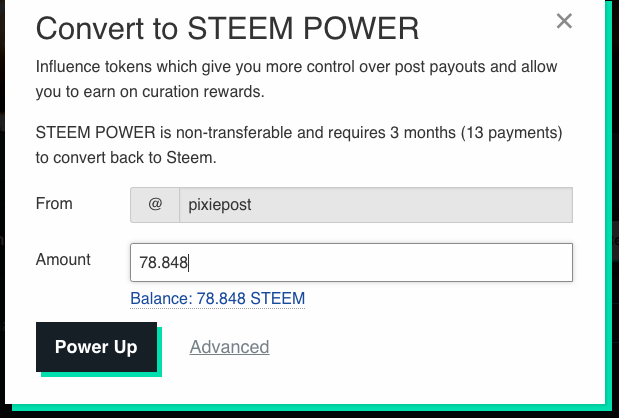Focus the Amount input showing 78.848

(351, 262)
